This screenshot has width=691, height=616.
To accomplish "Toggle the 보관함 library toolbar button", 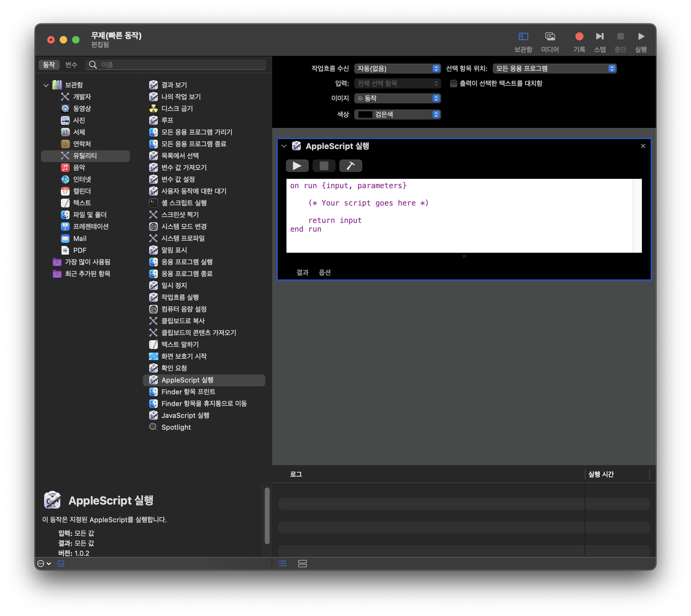I will click(x=523, y=42).
